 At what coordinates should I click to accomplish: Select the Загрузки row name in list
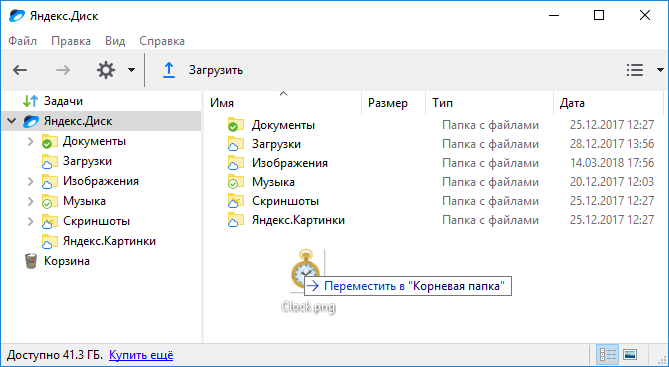tap(276, 144)
